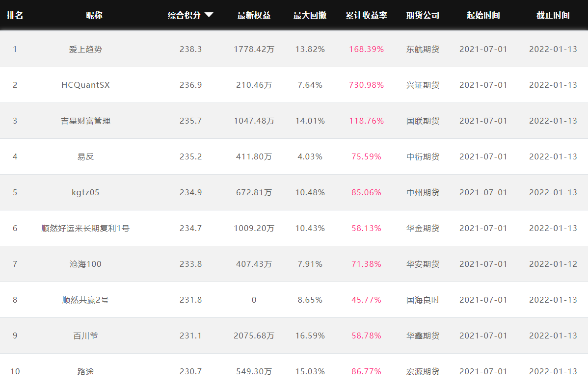The width and height of the screenshot is (588, 388).
Task: Select drawdown value 7.64%
Action: [310, 85]
